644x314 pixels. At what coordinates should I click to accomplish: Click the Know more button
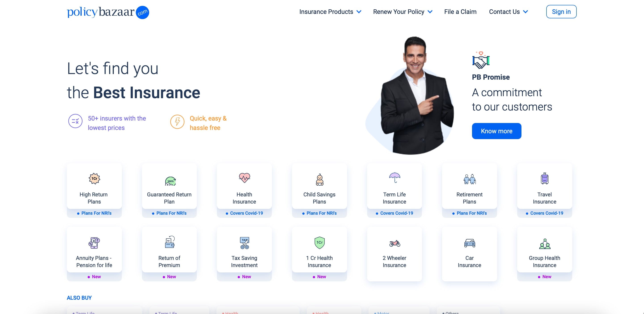(496, 131)
